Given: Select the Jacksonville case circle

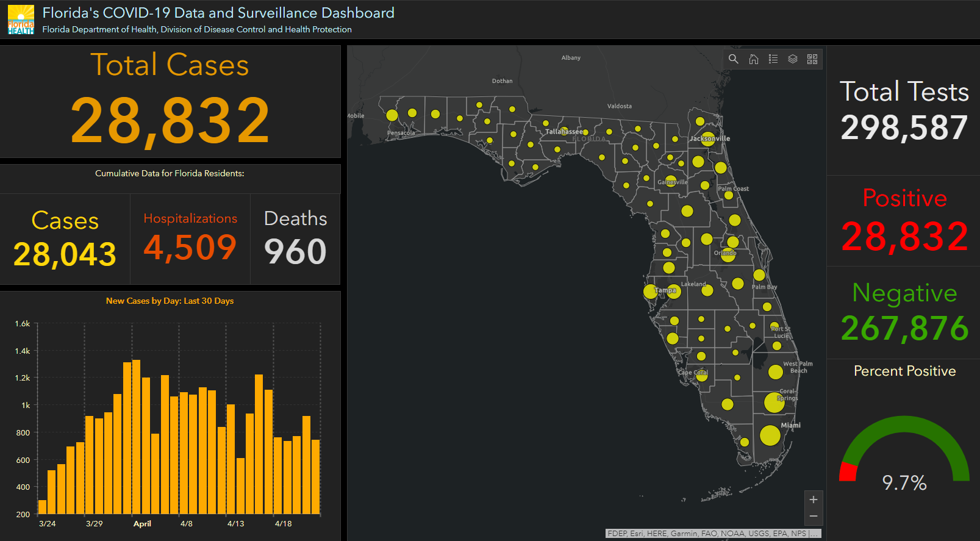Looking at the screenshot, I should [708, 138].
